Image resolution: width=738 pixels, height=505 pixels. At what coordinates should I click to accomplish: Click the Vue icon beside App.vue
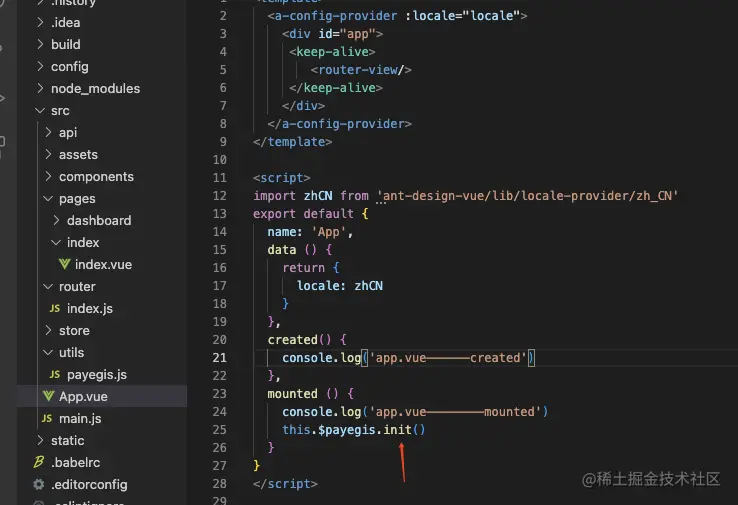point(48,396)
